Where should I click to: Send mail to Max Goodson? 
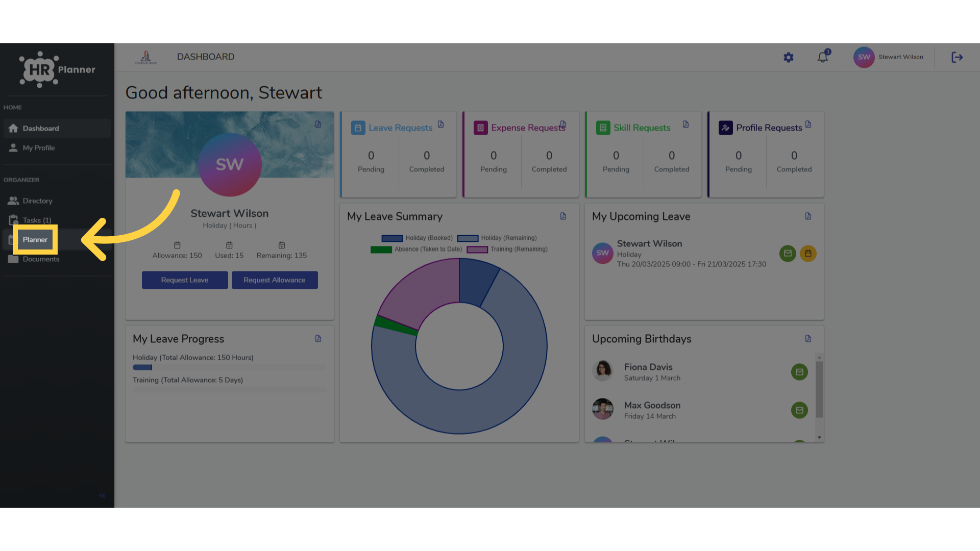click(x=799, y=410)
